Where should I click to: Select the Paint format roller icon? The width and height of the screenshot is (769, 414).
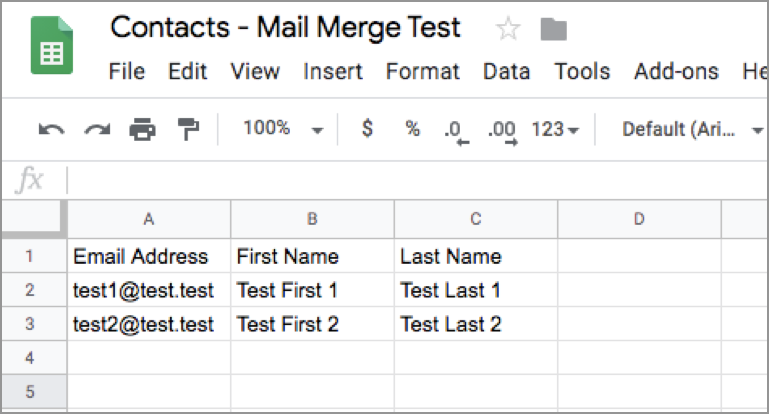click(188, 129)
